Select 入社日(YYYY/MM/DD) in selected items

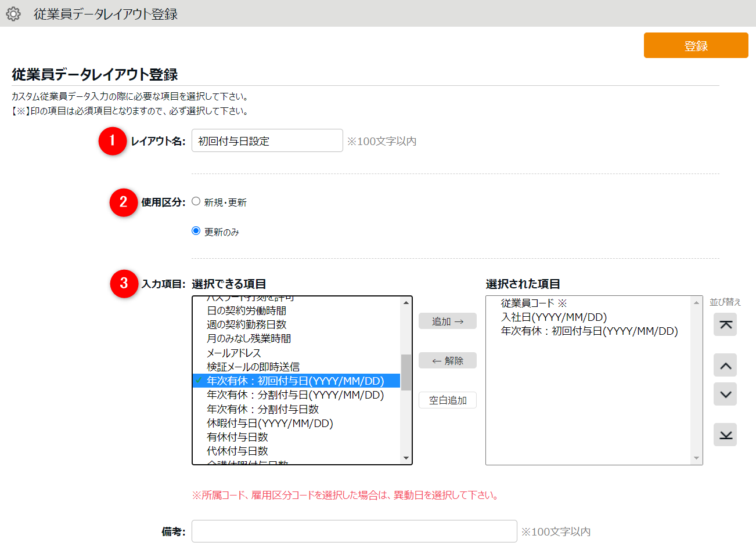coord(553,317)
